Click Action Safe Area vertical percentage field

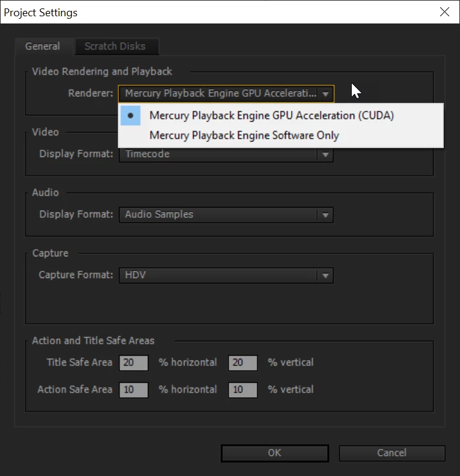pos(243,390)
